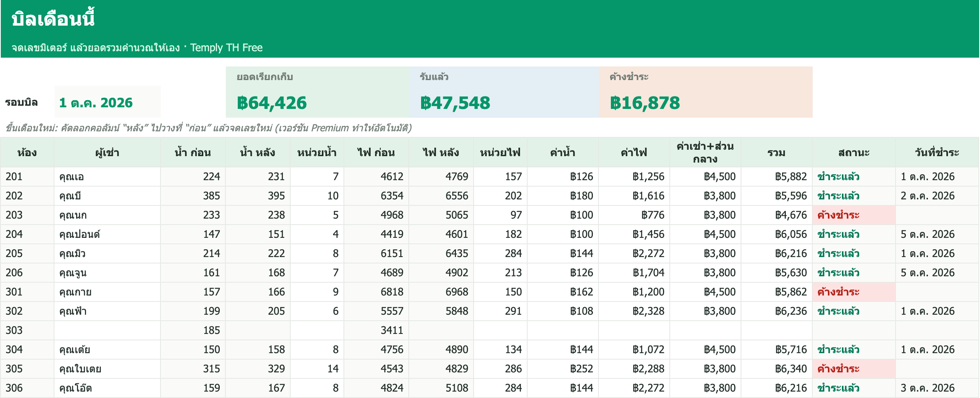Select the สถานะ column header

point(854,153)
